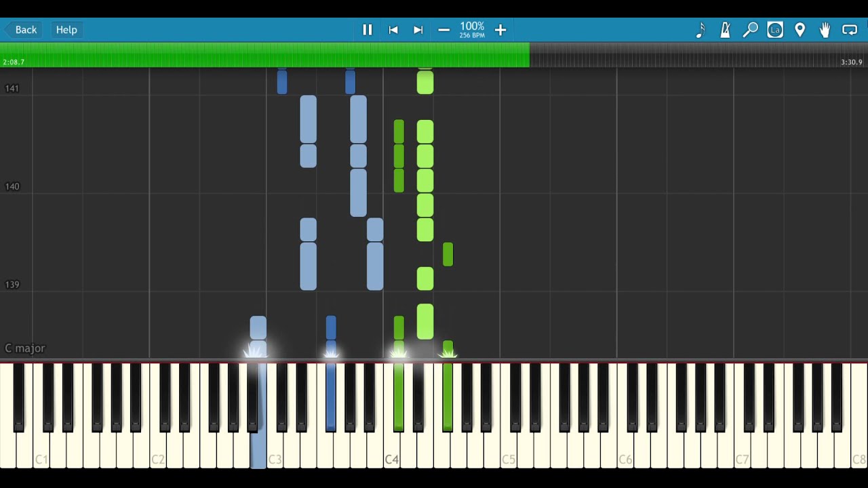Open the zoom magnifier tool
The height and width of the screenshot is (488, 868).
click(750, 30)
